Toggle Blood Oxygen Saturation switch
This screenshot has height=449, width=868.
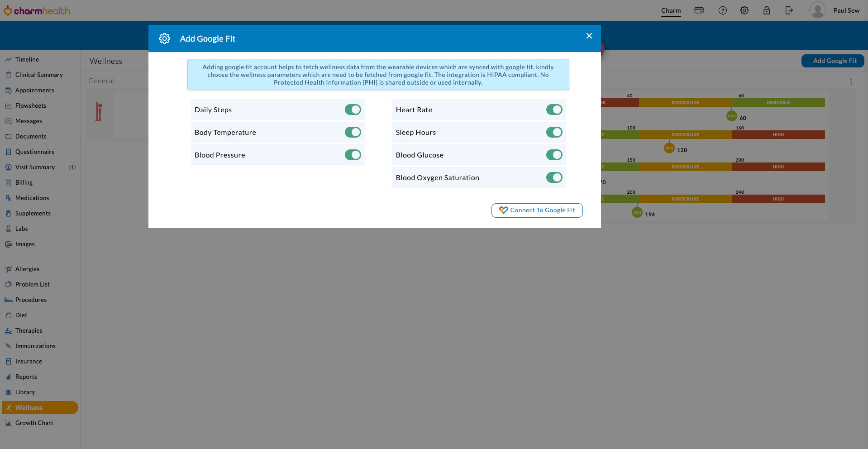554,177
